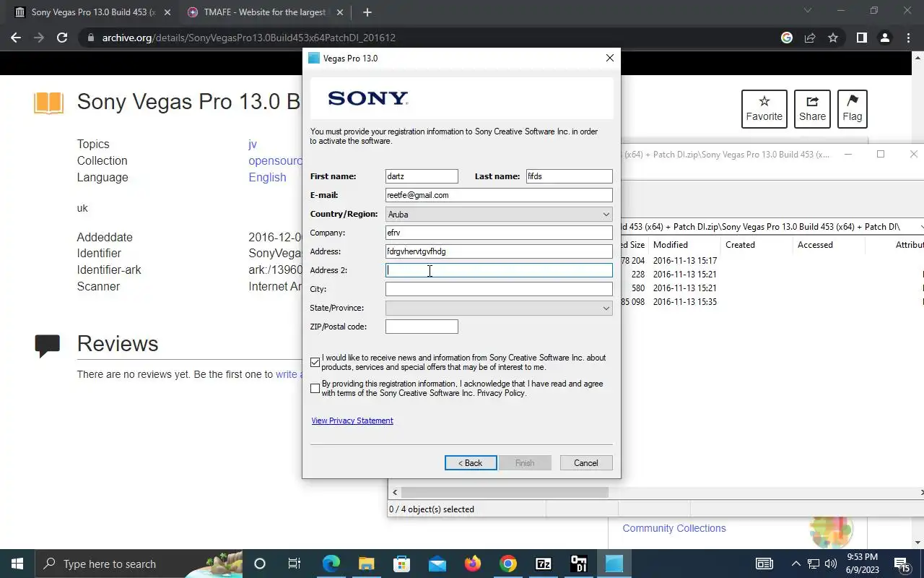The width and height of the screenshot is (924, 578).
Task: Click the City input field
Action: 499,289
